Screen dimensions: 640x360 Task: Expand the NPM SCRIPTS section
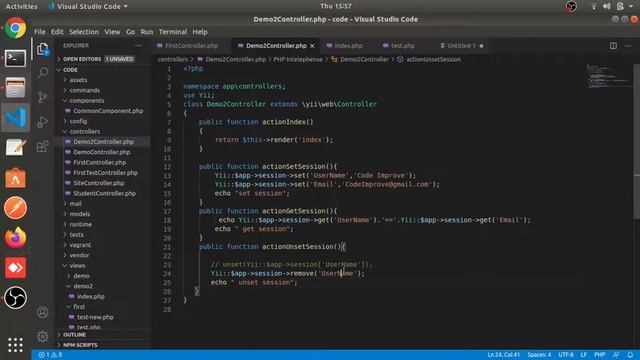click(80, 345)
